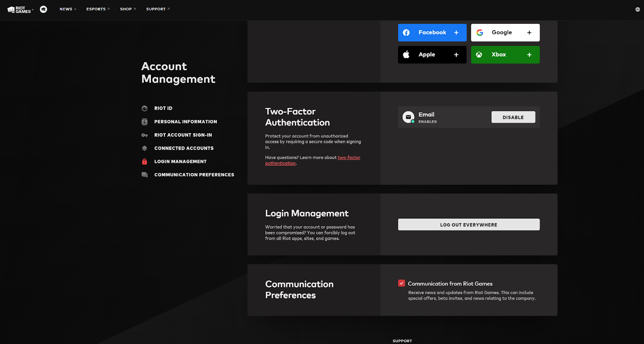Click the Connected Accounts layers icon
Image resolution: width=644 pixels, height=344 pixels.
coord(144,148)
